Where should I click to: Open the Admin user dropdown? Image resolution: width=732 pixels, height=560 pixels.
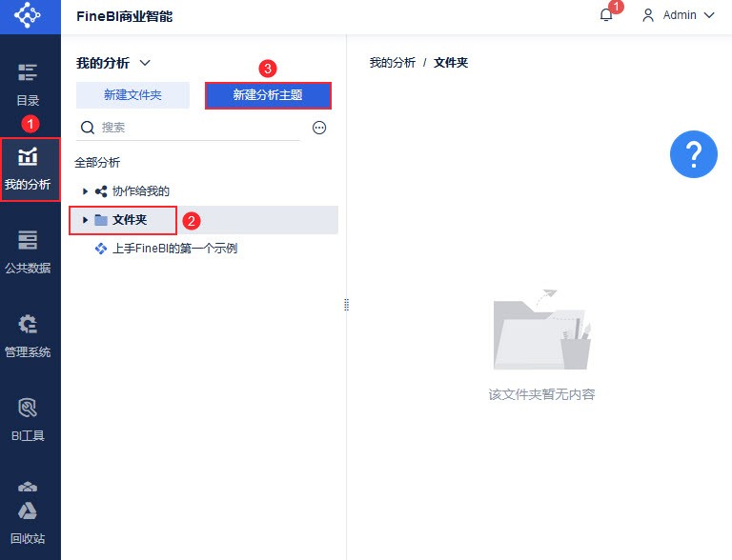pos(678,15)
